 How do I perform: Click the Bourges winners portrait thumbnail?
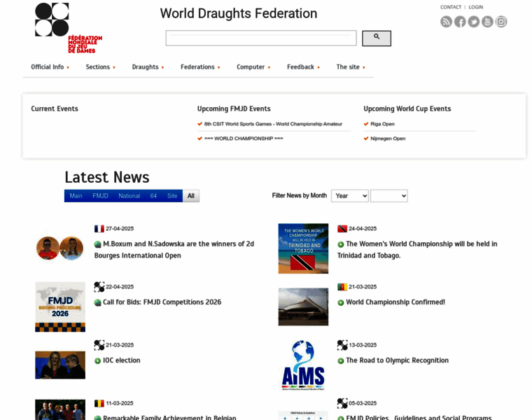pyautogui.click(x=60, y=248)
